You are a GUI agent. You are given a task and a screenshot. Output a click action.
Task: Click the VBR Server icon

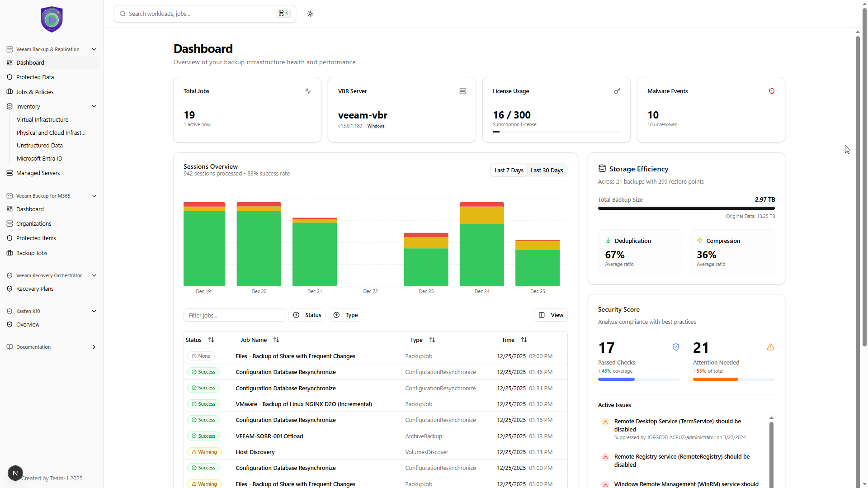462,91
